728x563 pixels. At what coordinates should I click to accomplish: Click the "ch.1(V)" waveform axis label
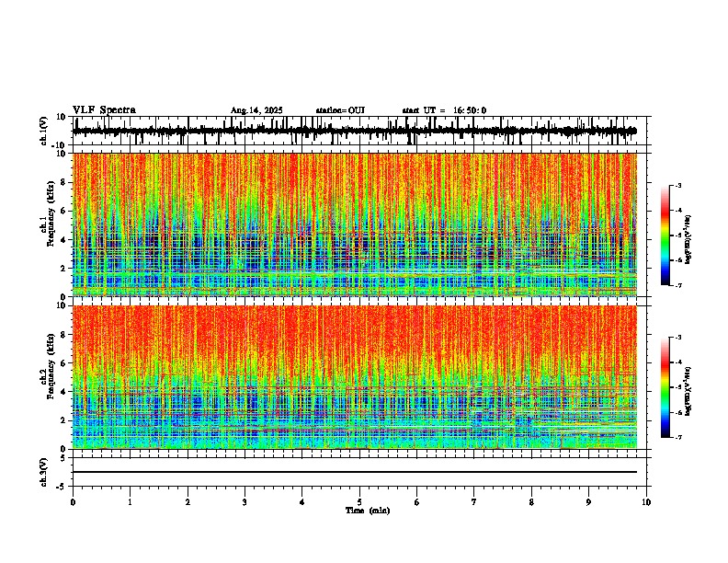tap(43, 131)
